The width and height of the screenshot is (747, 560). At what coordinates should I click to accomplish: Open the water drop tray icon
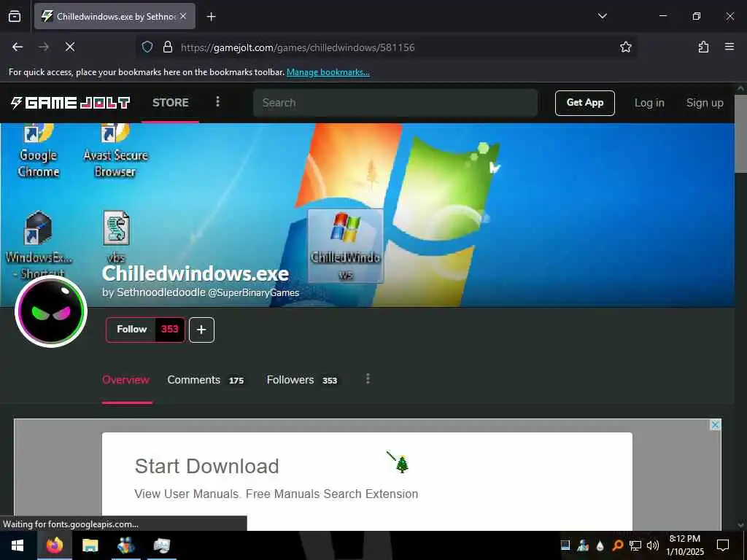click(x=600, y=545)
